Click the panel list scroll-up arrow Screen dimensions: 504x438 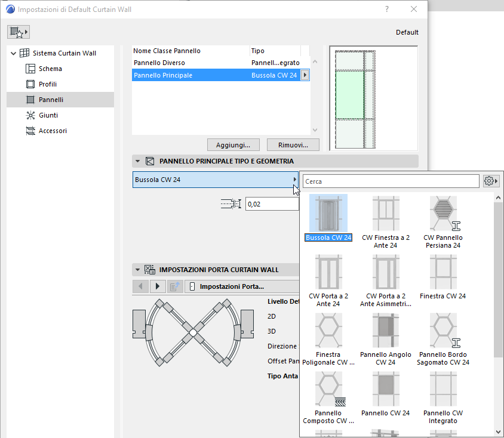(315, 61)
